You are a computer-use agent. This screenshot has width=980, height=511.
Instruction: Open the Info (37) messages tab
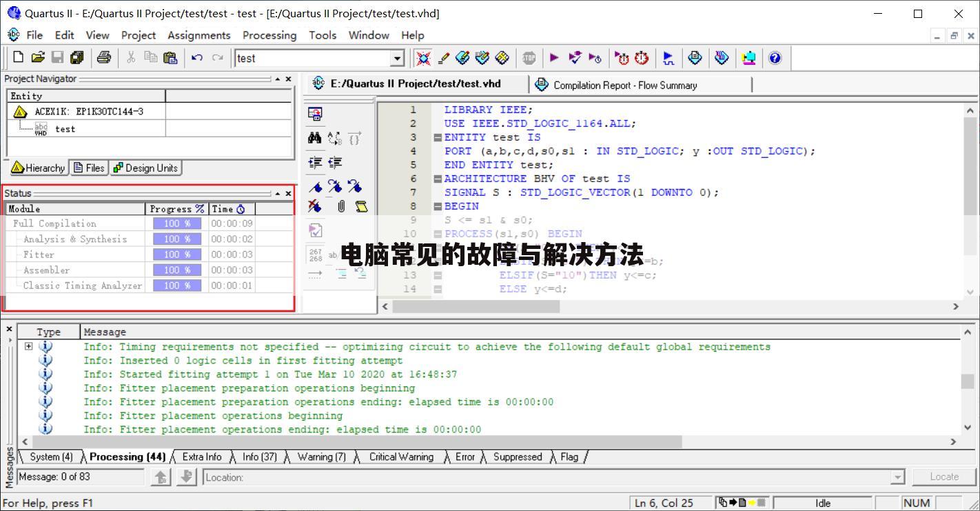click(259, 457)
